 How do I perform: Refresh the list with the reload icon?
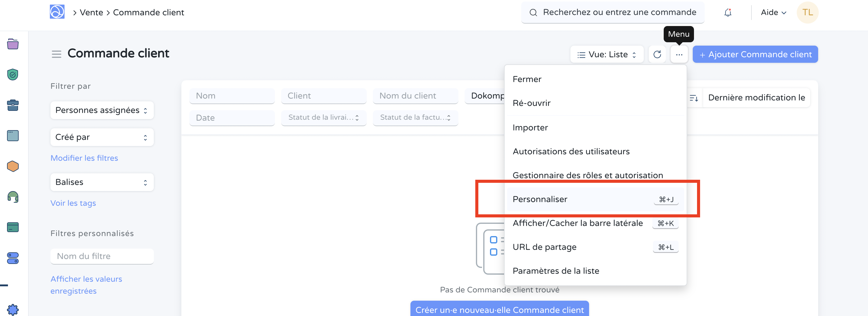657,54
